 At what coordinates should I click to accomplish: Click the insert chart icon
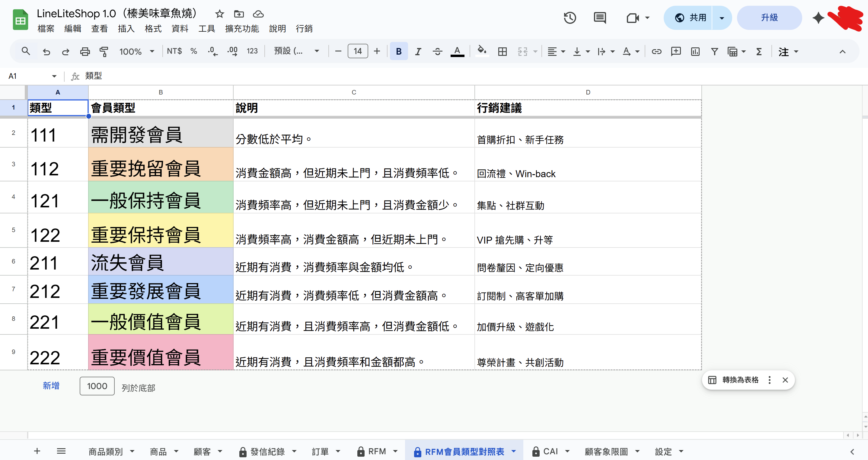tap(695, 52)
